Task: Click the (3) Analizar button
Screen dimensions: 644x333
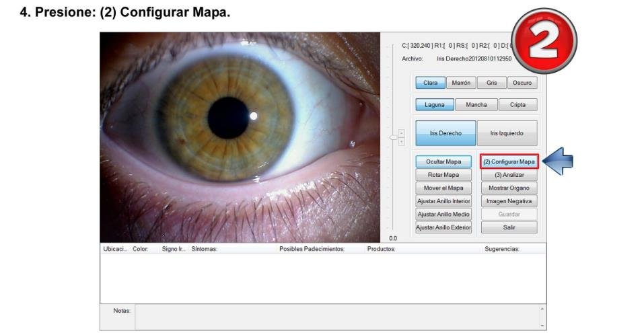Action: pyautogui.click(x=509, y=175)
